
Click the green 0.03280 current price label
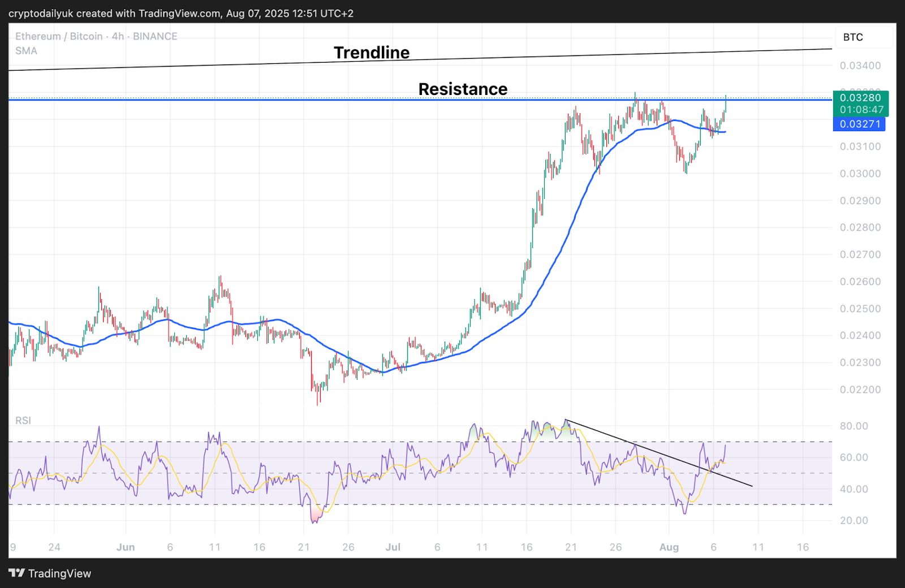(x=860, y=98)
